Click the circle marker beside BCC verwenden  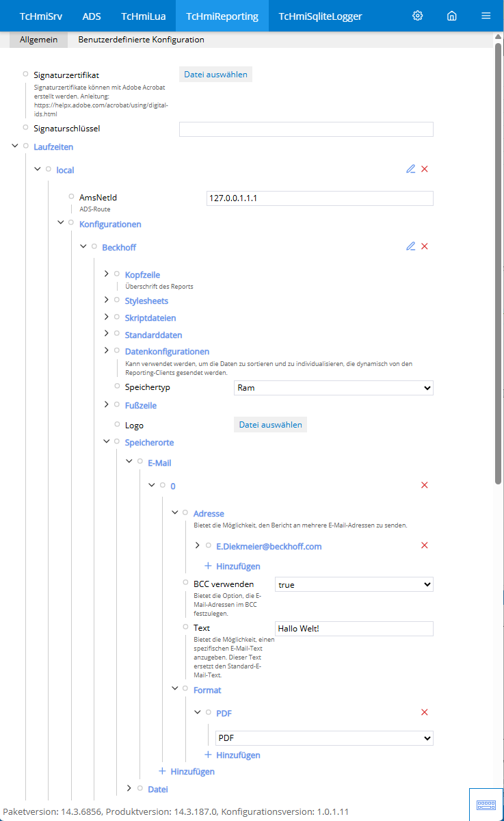click(x=185, y=584)
